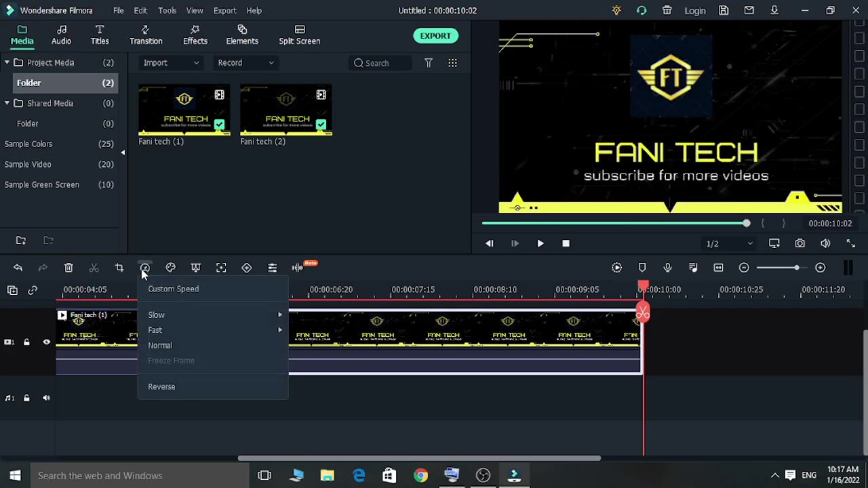
Task: Click the keyframing diamond icon
Action: (247, 268)
